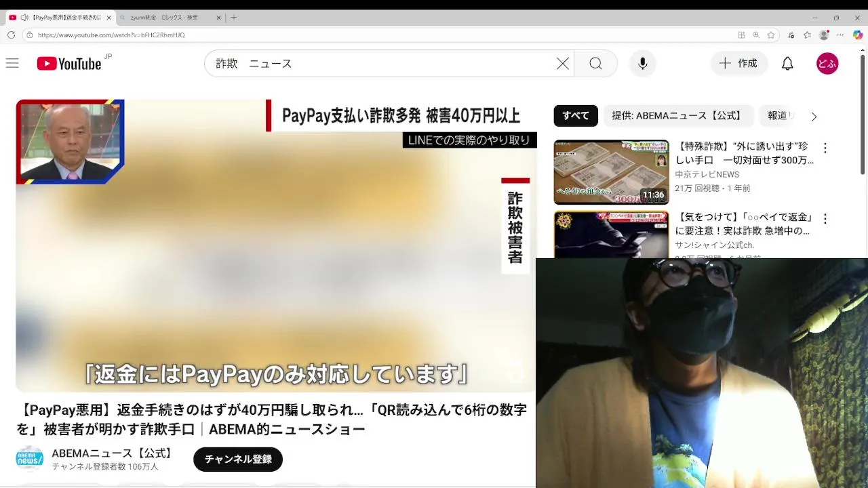Screen dimensions: 868x488
Task: Open サン!シャイン公式ch. channel name
Action: click(714, 245)
